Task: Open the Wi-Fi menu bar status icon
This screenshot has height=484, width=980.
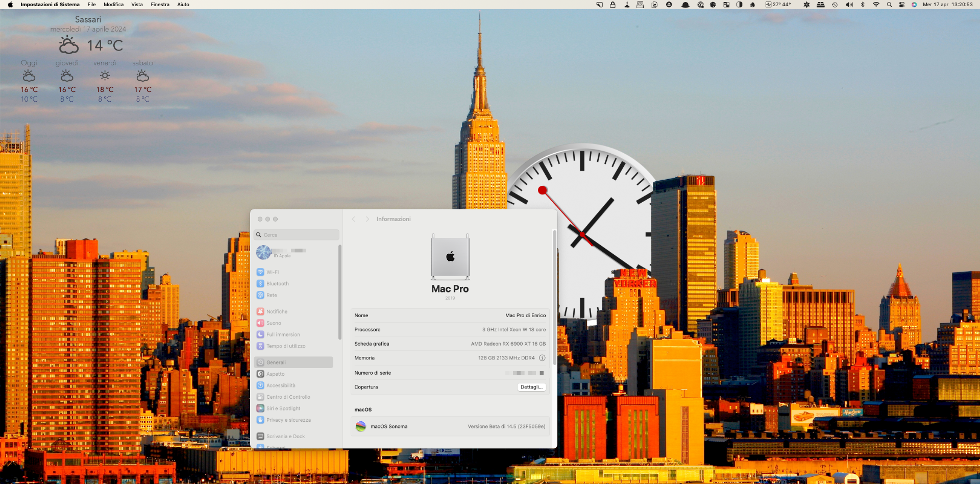Action: pyautogui.click(x=876, y=5)
